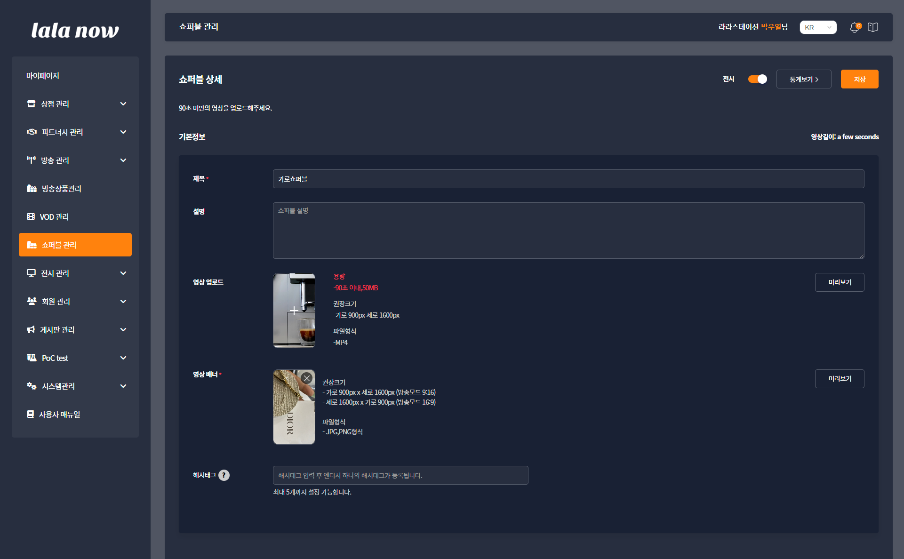Click the 통계보기 statistics button
This screenshot has height=559, width=904.
[x=804, y=79]
